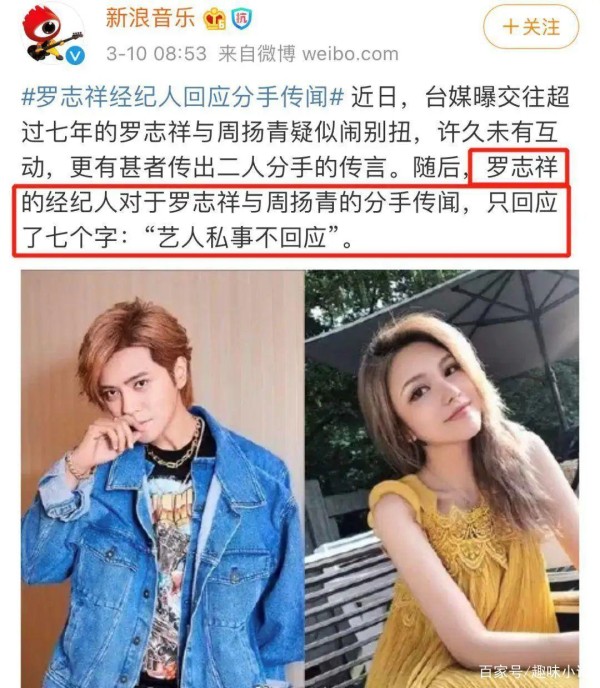View the photo of man in denim jacket
Viewport: 600px width, 688px height.
[162, 479]
